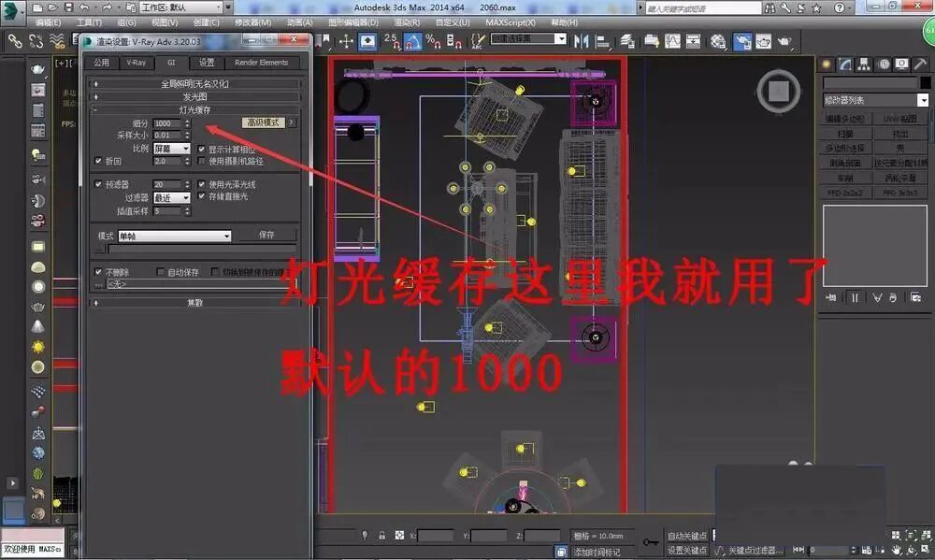Open the 比例 dropdown set to 屏幕
935x560 pixels.
(x=172, y=149)
